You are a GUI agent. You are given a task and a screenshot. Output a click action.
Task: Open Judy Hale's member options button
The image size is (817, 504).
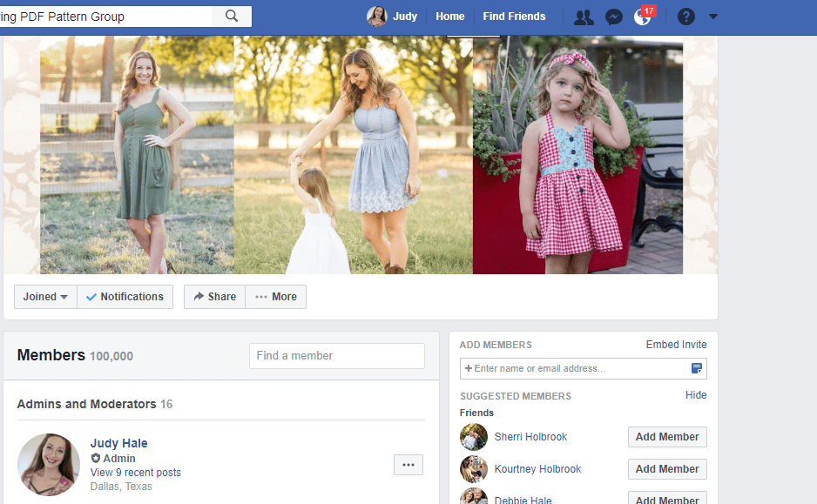tap(408, 465)
